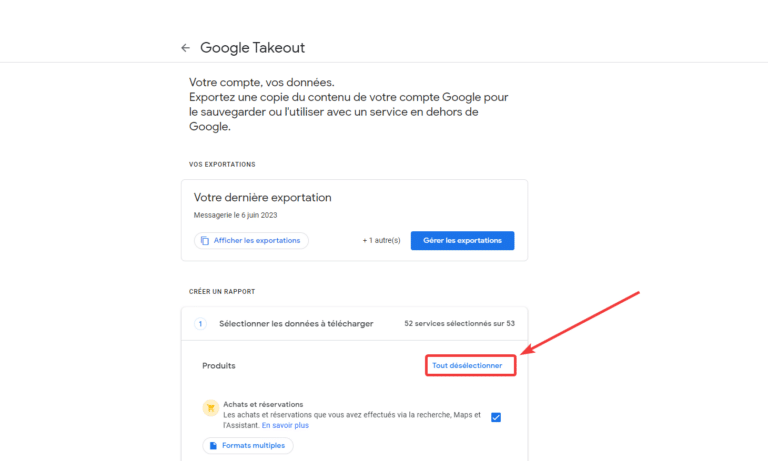Image resolution: width=768 pixels, height=461 pixels.
Task: Click the Achats et réservations product title
Action: click(x=263, y=404)
